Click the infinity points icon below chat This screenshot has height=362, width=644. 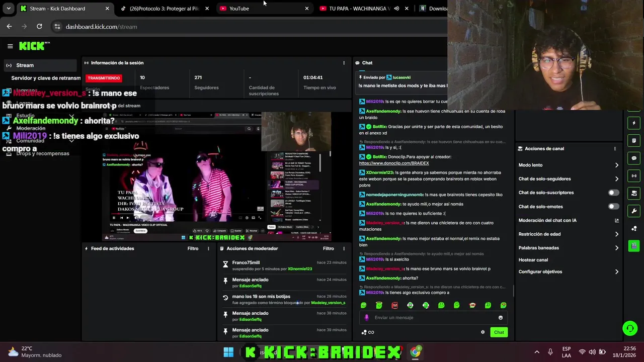(x=371, y=332)
